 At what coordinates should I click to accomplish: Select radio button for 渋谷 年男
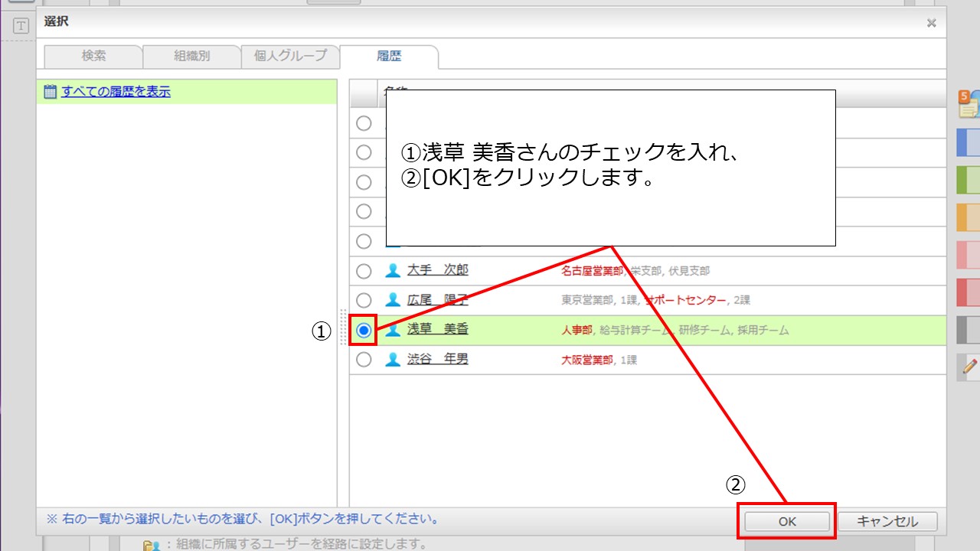364,359
